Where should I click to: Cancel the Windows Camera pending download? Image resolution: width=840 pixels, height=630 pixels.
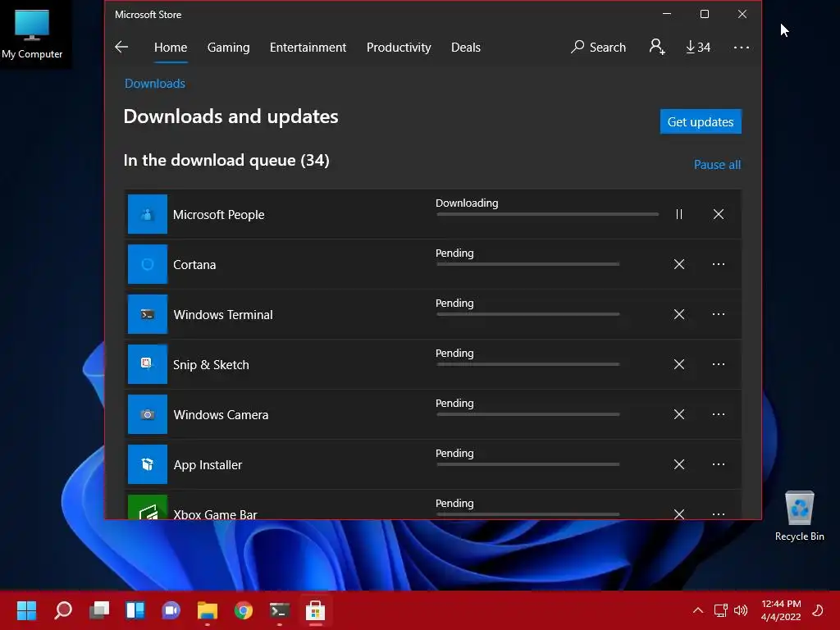pos(678,414)
